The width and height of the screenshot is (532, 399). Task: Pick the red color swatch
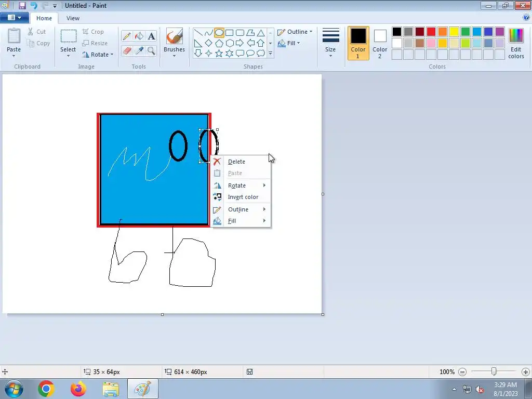[x=431, y=32]
